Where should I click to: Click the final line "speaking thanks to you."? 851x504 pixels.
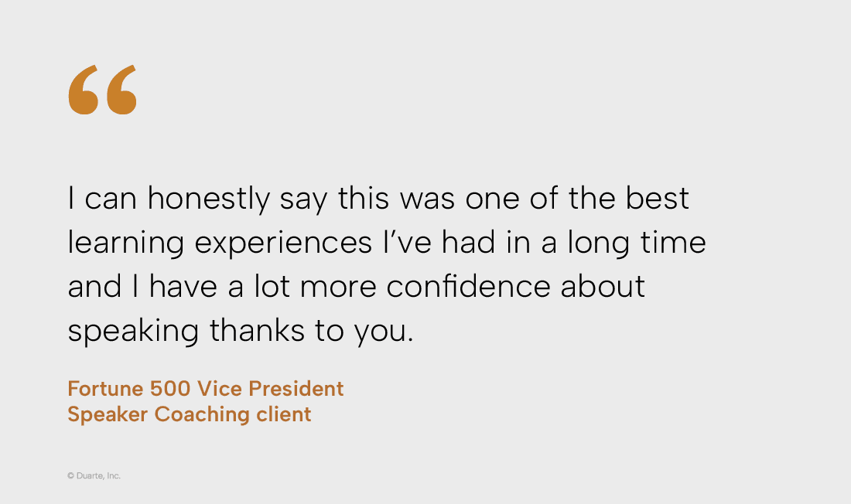click(x=241, y=331)
